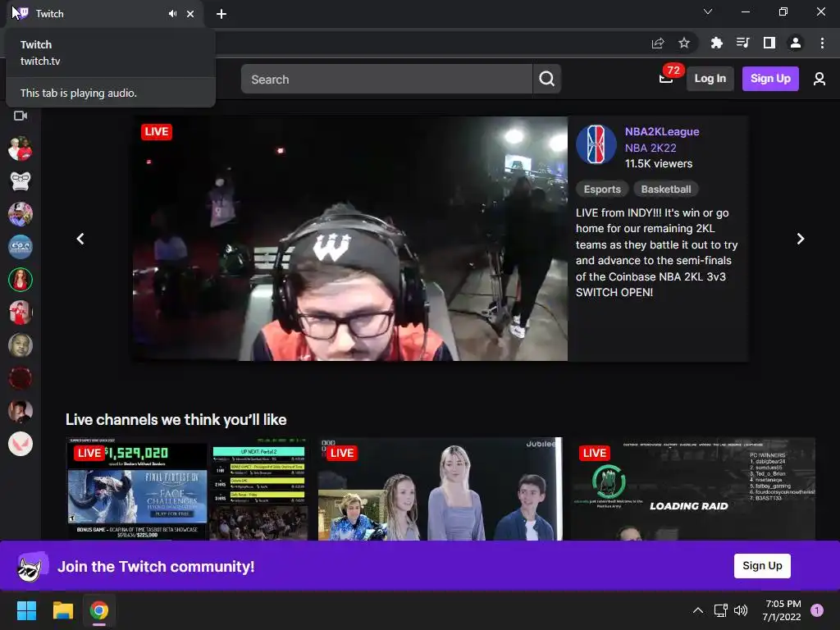Open File Explorer from the taskbar
The height and width of the screenshot is (630, 840).
(62, 610)
